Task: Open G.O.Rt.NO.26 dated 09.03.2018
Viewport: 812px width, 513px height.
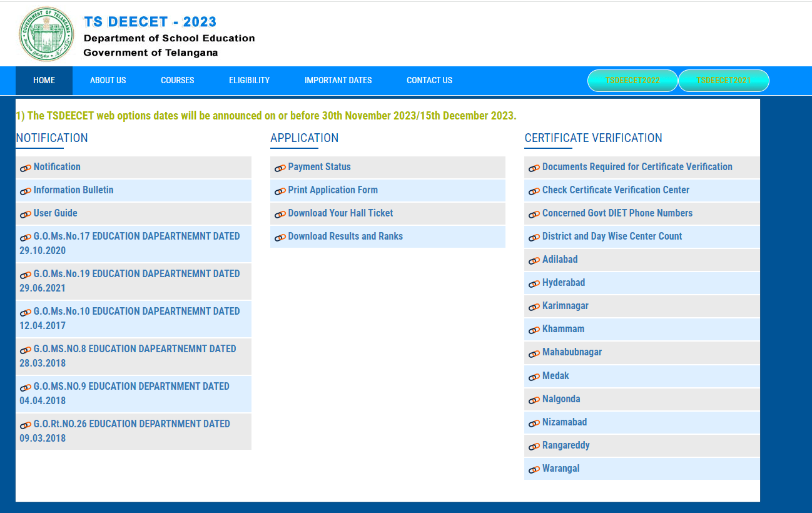Action: pyautogui.click(x=124, y=431)
